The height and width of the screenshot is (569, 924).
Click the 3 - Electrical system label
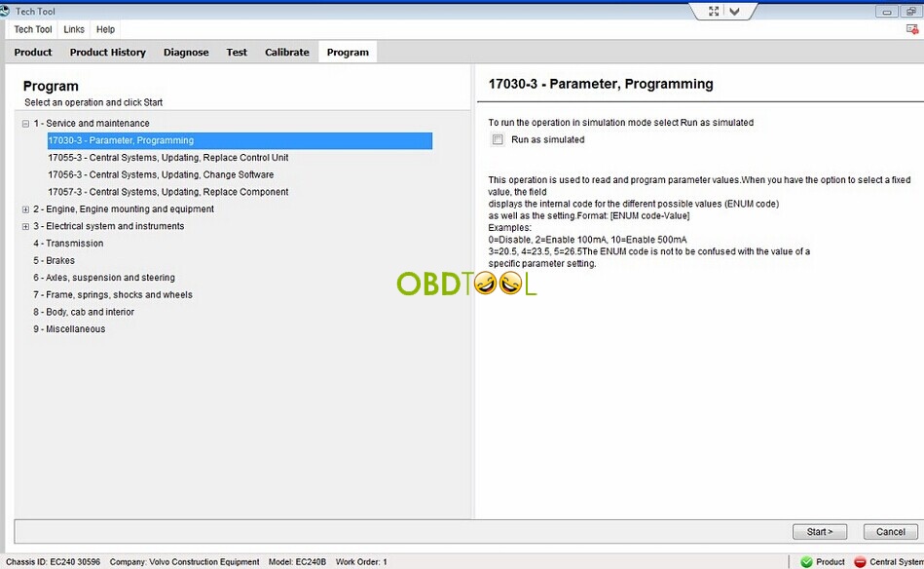[109, 226]
